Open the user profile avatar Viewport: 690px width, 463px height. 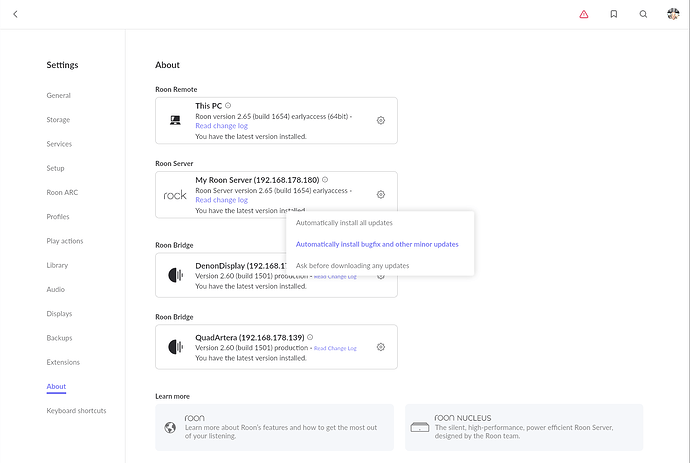click(x=673, y=14)
